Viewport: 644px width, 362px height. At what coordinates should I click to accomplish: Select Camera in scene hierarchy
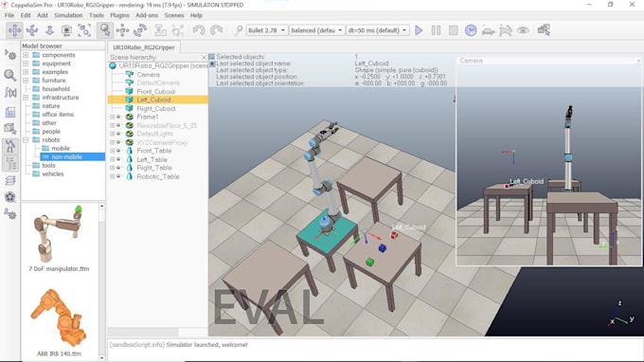point(149,75)
